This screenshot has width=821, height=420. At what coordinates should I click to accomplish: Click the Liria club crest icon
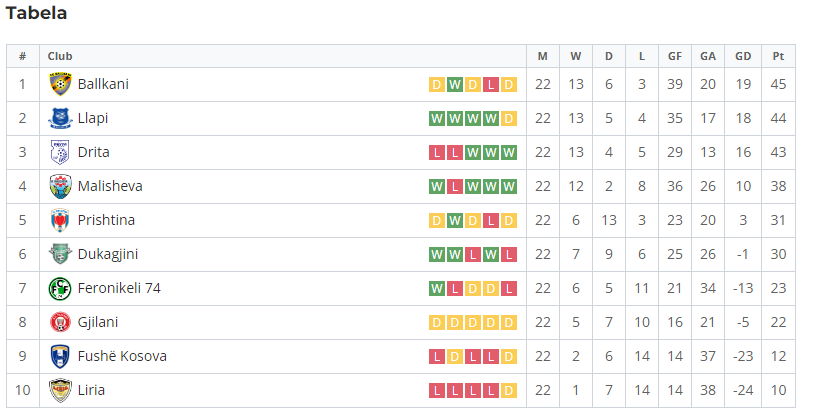(60, 391)
